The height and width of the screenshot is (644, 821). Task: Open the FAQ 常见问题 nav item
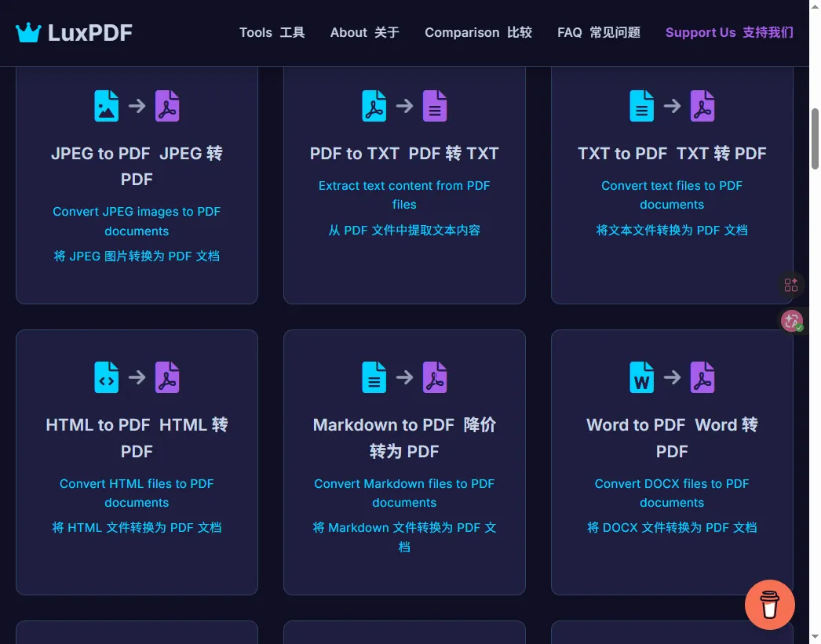(x=598, y=32)
